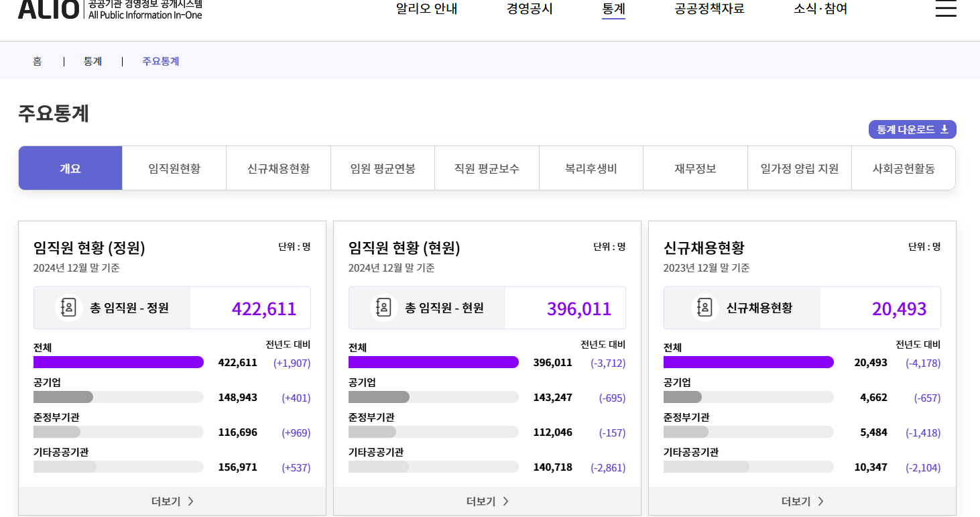Click the 총 임직원 - 현원 badge icon
Screen dimensions: 980x517
383,308
